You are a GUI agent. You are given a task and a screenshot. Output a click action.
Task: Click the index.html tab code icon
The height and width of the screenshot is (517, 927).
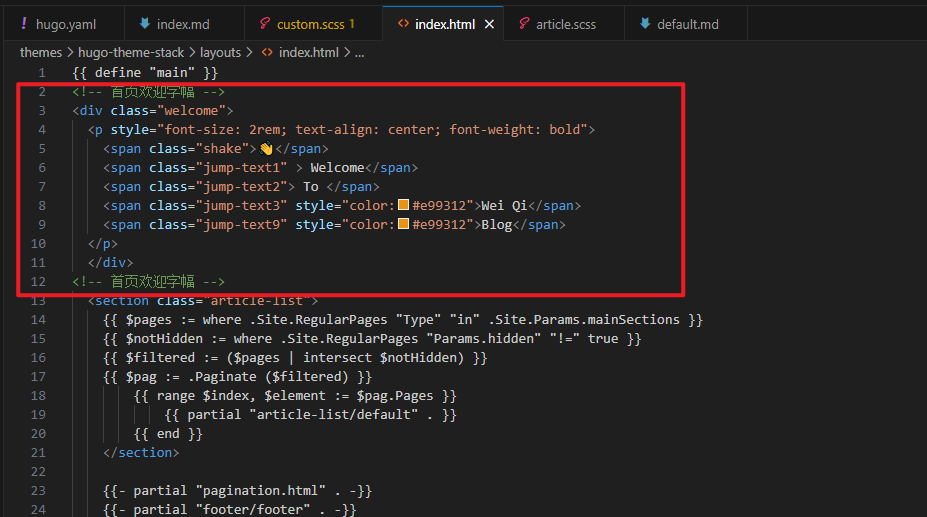(x=403, y=24)
